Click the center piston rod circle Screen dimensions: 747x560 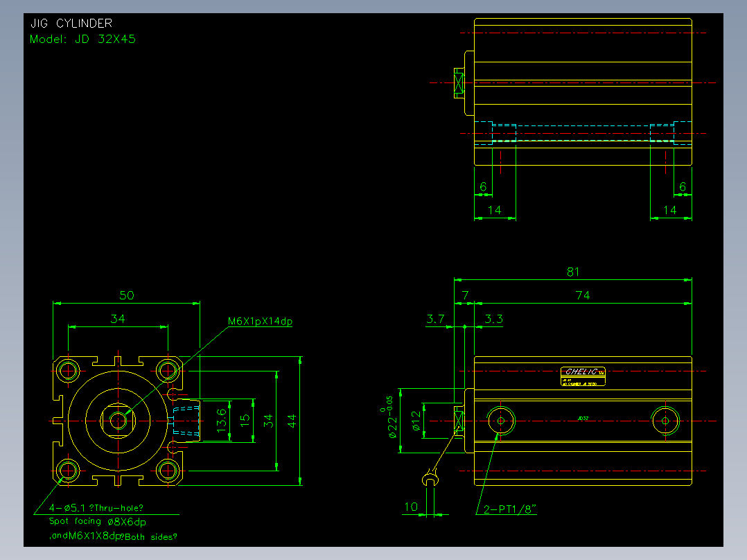(118, 421)
